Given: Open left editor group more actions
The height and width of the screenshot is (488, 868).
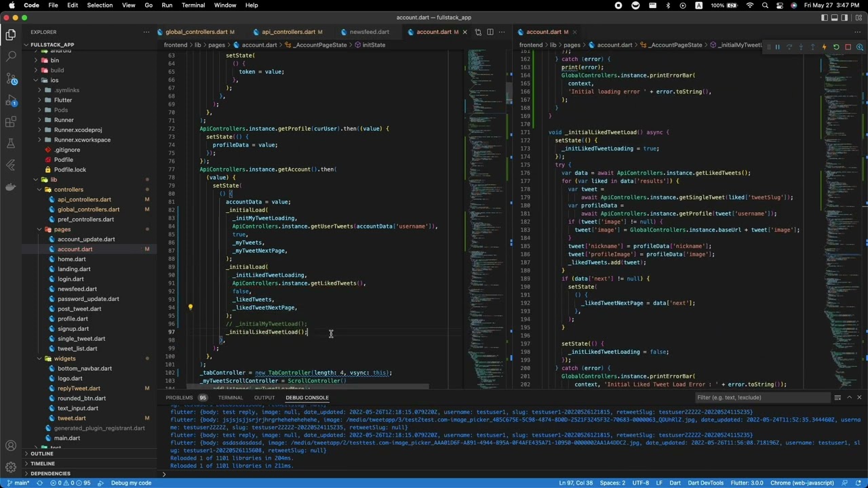Looking at the screenshot, I should click(x=501, y=32).
